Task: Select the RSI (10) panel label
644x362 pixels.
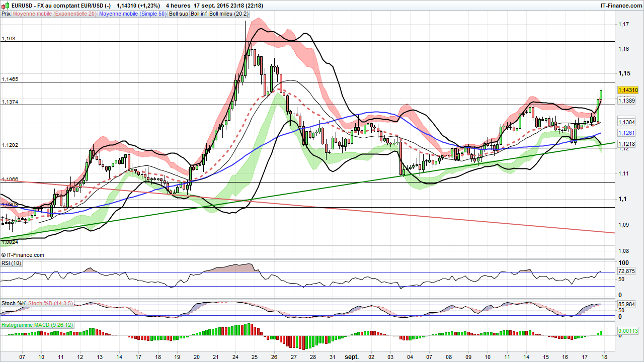Action: (11, 263)
